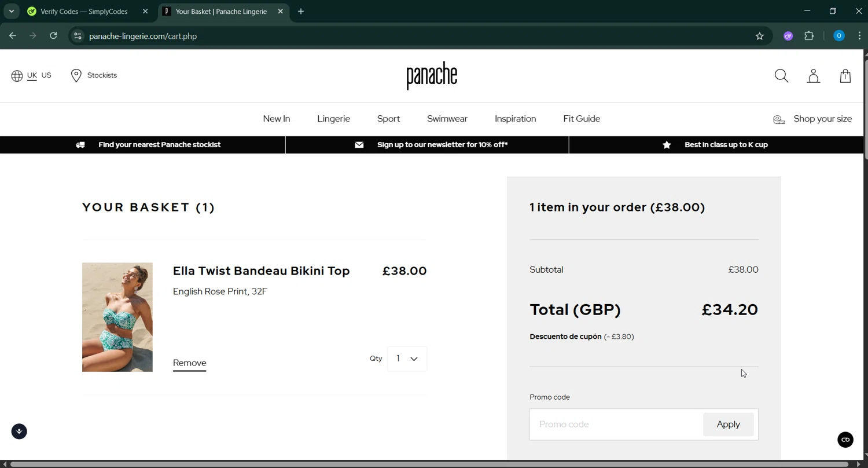This screenshot has width=868, height=468.
Task: Go forward in browser history
Action: coord(33,36)
